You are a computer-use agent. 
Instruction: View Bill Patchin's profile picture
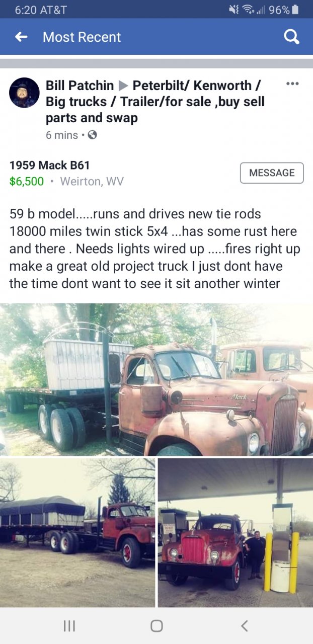pyautogui.click(x=24, y=93)
